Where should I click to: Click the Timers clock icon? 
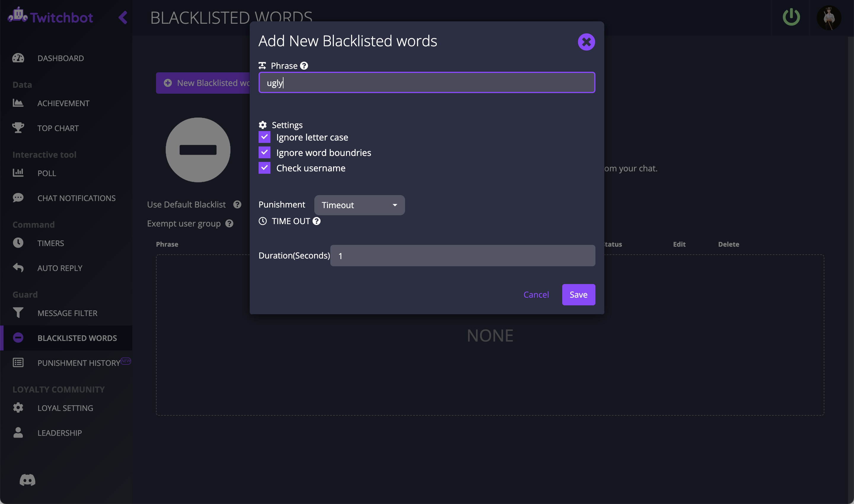click(18, 243)
